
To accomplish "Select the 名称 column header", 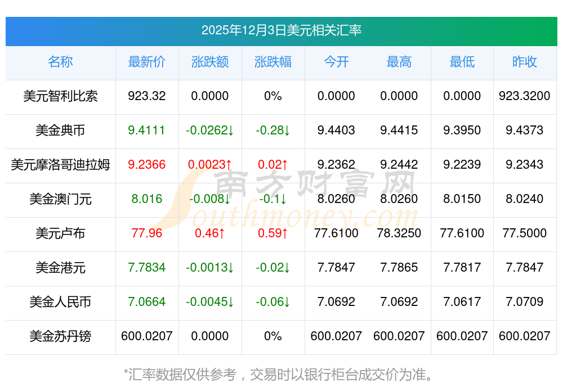I will [60, 62].
